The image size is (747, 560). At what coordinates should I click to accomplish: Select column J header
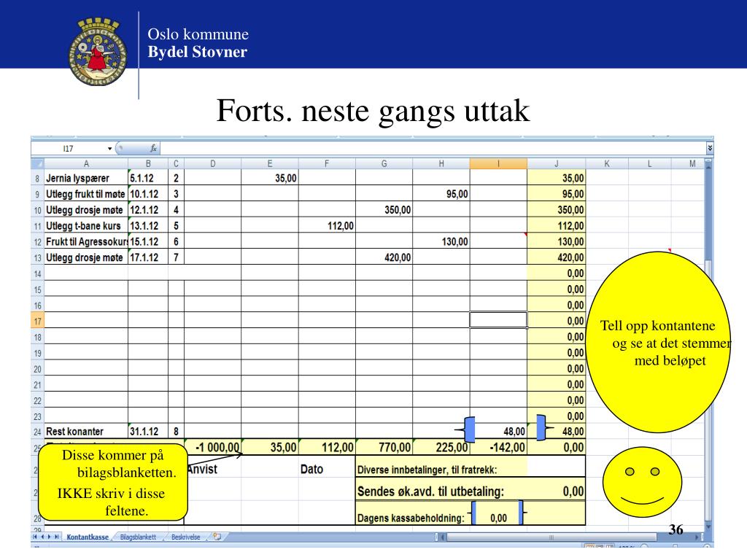point(556,164)
